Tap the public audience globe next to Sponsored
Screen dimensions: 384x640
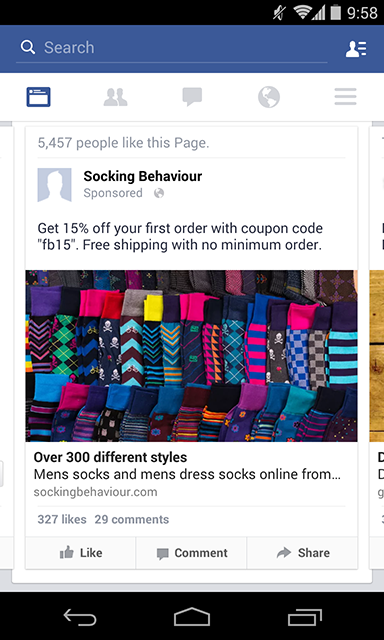pos(159,193)
